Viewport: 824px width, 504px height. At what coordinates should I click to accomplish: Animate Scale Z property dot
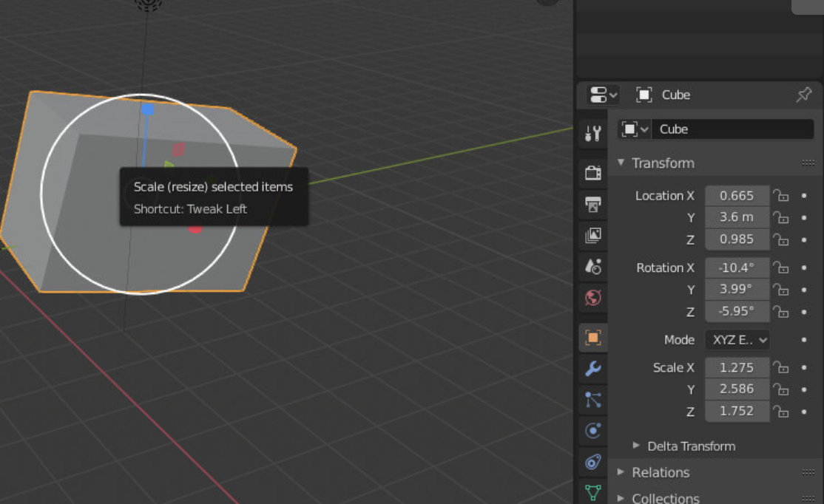click(x=804, y=412)
